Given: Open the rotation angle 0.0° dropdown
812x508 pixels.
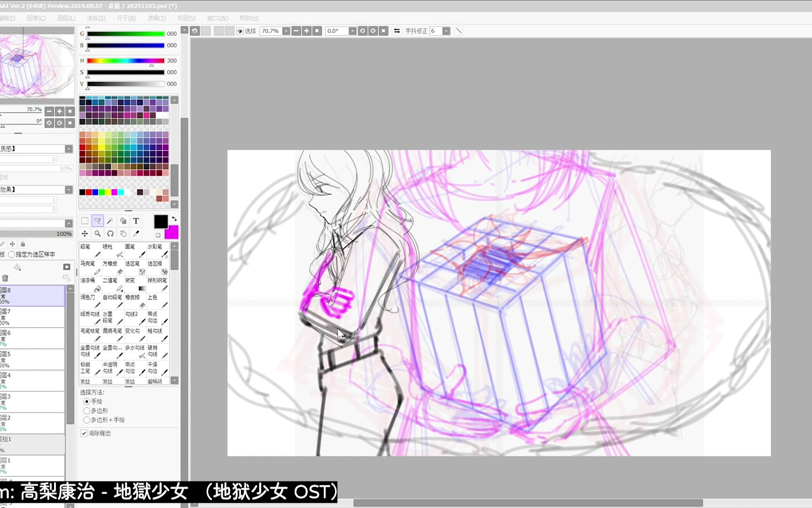Looking at the screenshot, I should tap(352, 31).
